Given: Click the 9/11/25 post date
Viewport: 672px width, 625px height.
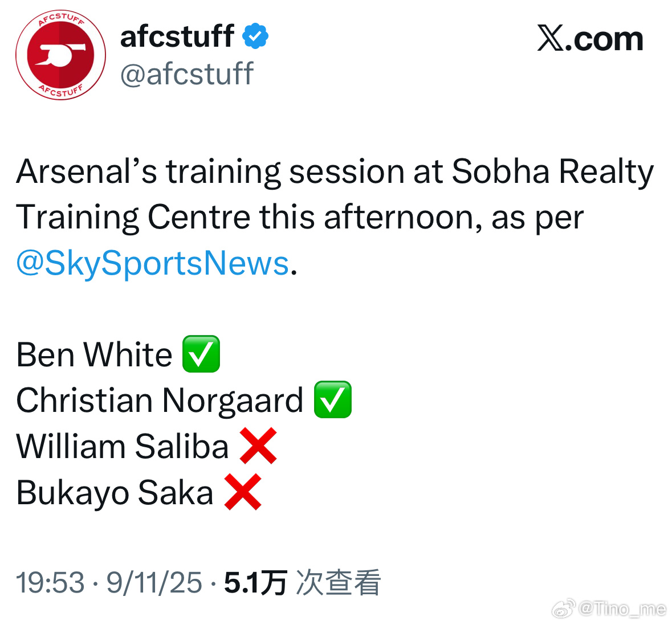Looking at the screenshot, I should [x=154, y=583].
